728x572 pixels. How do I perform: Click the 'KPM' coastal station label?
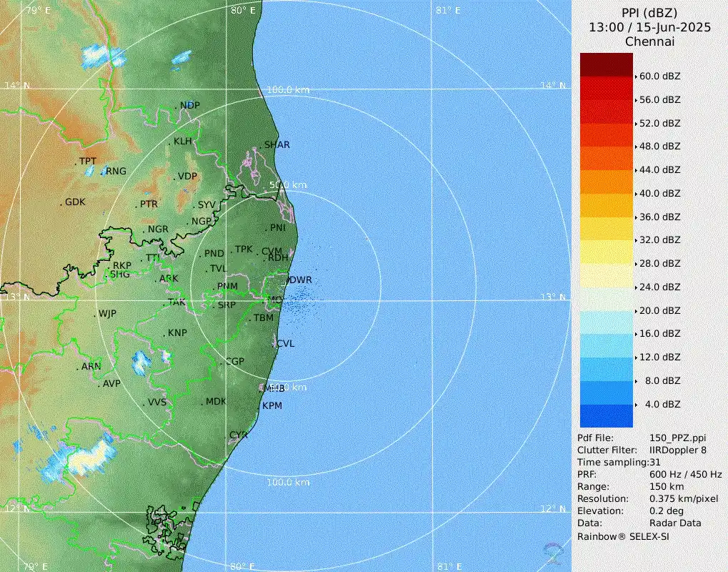272,405
